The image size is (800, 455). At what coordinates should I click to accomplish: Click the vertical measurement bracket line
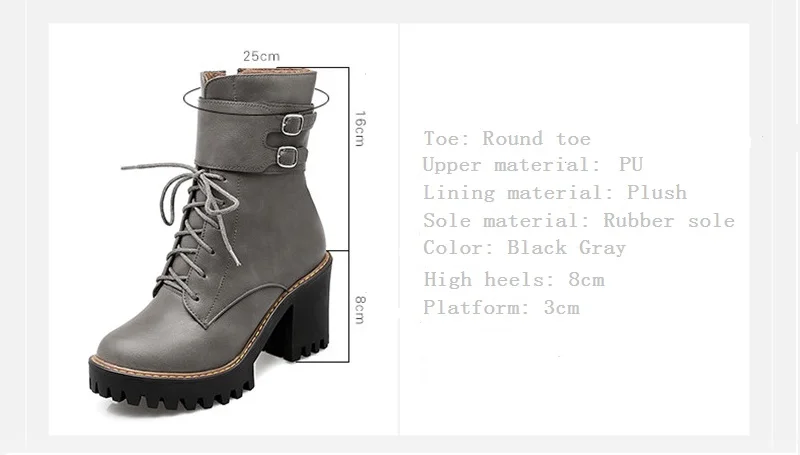[x=349, y=214]
